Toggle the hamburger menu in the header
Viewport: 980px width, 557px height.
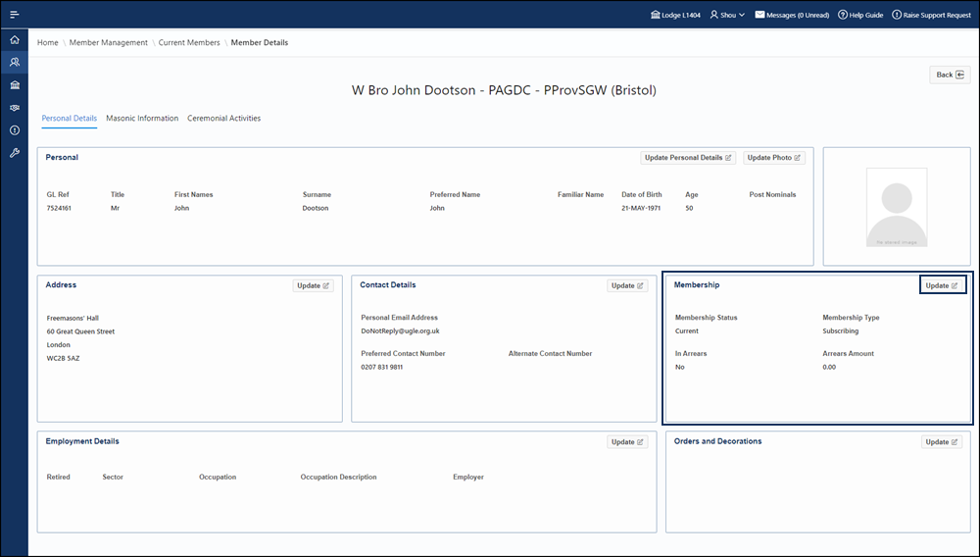coord(15,15)
